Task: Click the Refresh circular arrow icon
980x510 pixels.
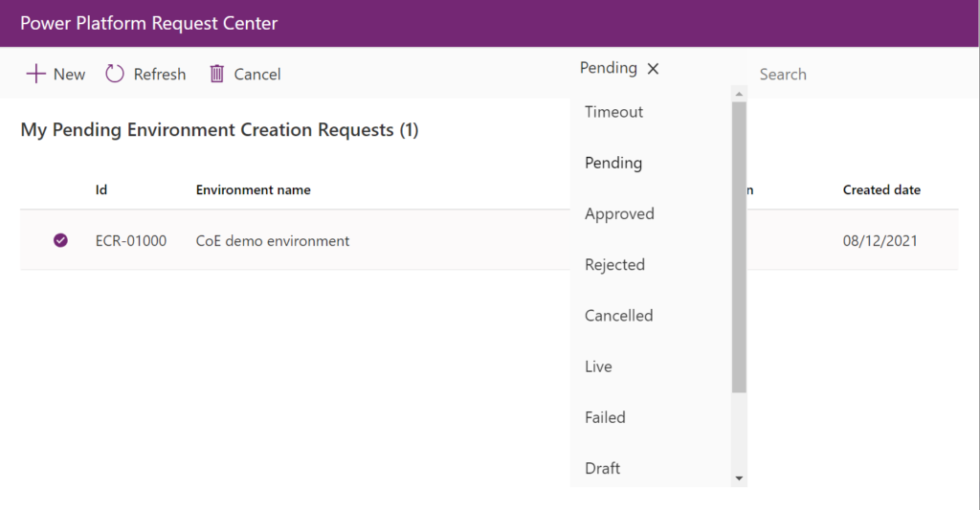Action: tap(115, 74)
